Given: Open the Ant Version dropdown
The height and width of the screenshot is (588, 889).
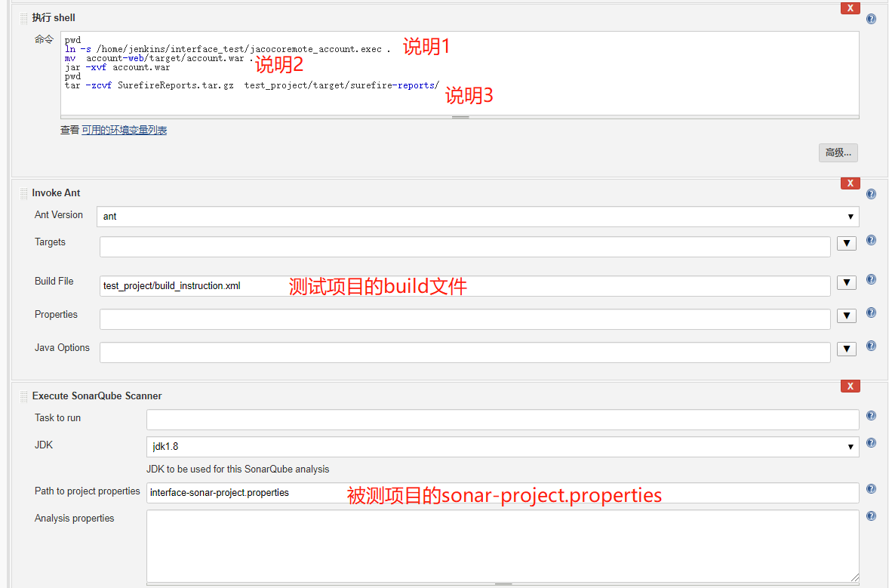Looking at the screenshot, I should click(852, 217).
